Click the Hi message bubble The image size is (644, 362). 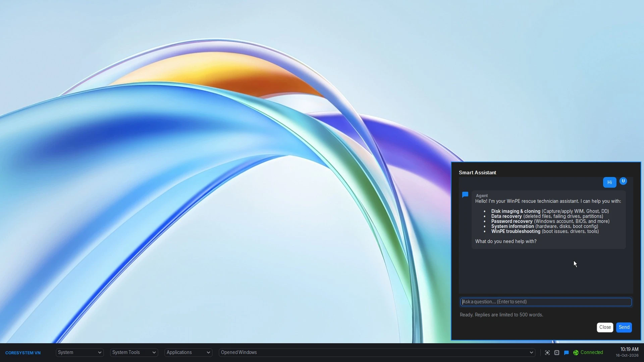coord(609,182)
